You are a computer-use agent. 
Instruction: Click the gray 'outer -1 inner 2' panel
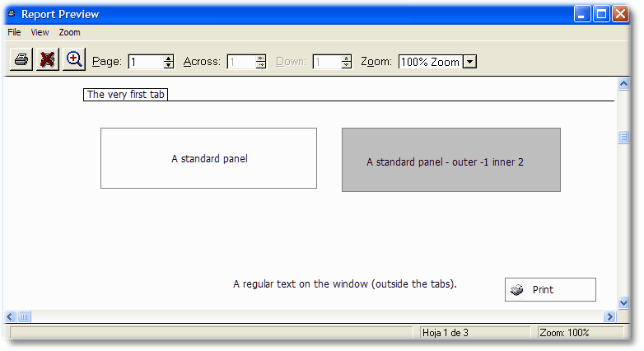click(x=451, y=160)
